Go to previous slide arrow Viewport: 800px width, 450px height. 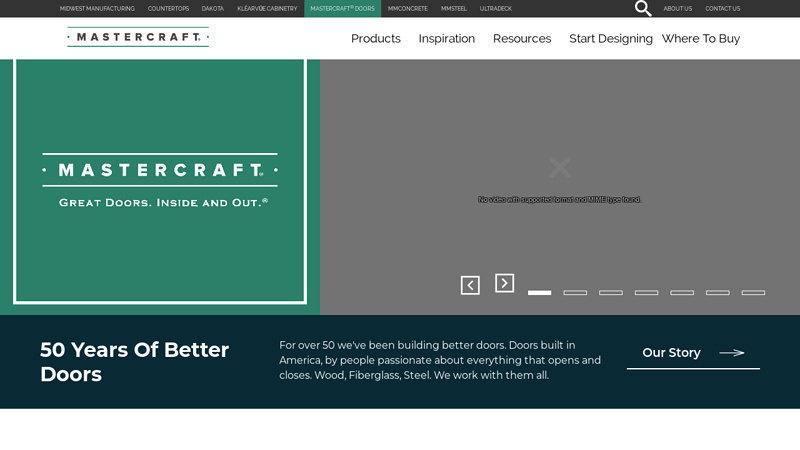point(470,285)
